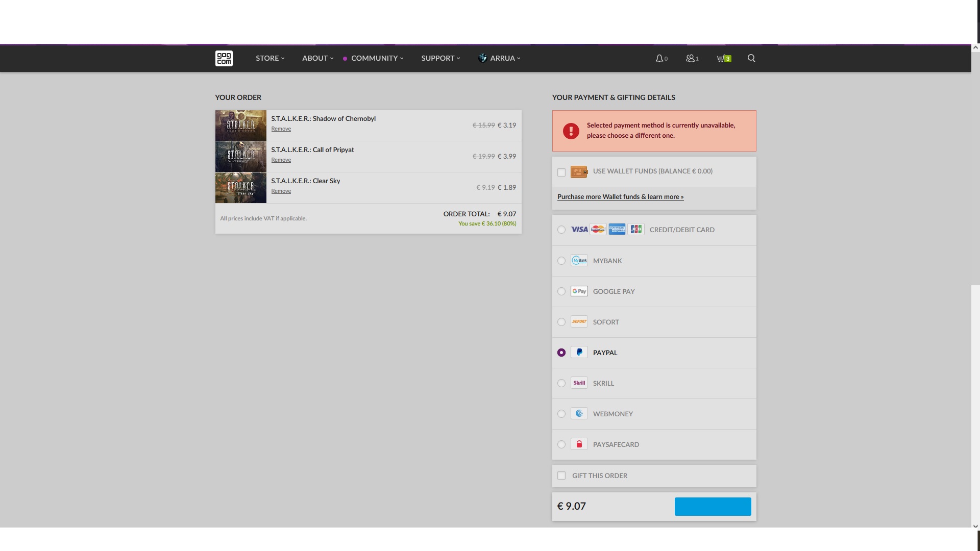Select the Skrill radio button
The height and width of the screenshot is (551, 980).
561,383
